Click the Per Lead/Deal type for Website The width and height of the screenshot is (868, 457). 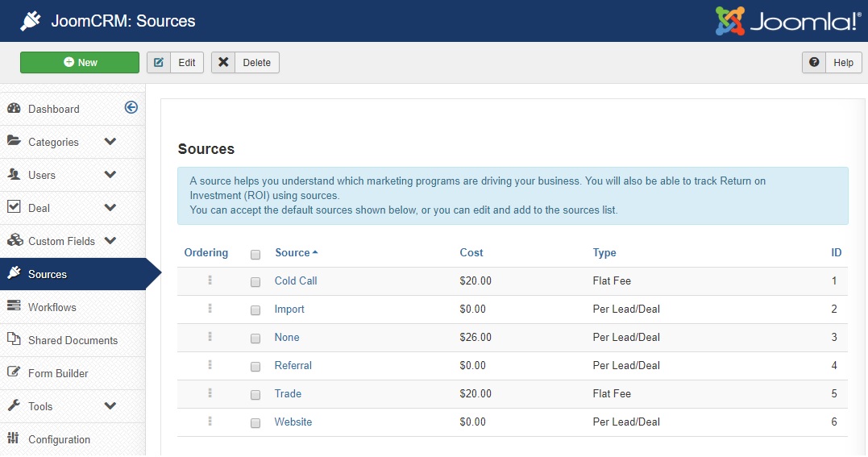tap(626, 422)
